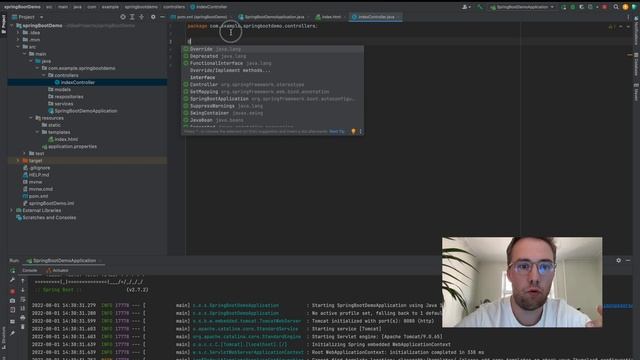Expand External Libraries node
640x360 pixels.
coord(11,211)
